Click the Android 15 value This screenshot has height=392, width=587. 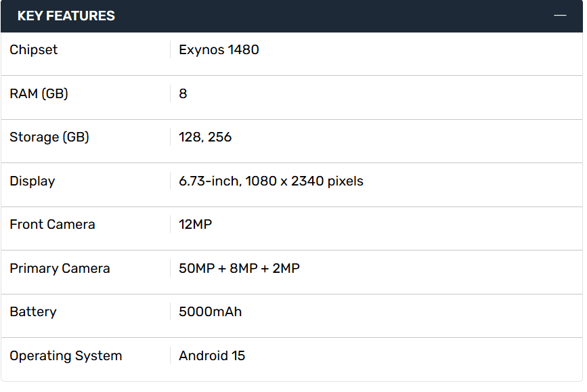click(x=211, y=355)
